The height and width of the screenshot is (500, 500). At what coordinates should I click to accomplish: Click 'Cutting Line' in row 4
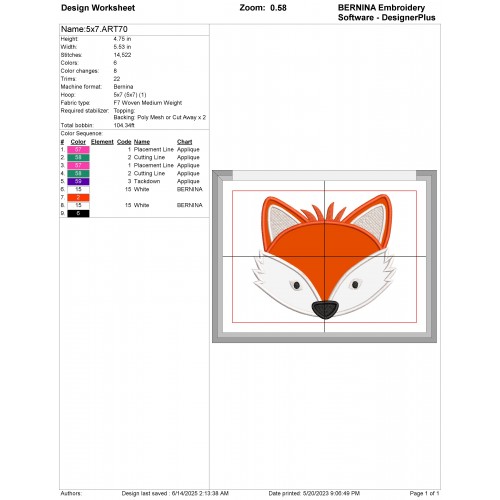point(149,174)
